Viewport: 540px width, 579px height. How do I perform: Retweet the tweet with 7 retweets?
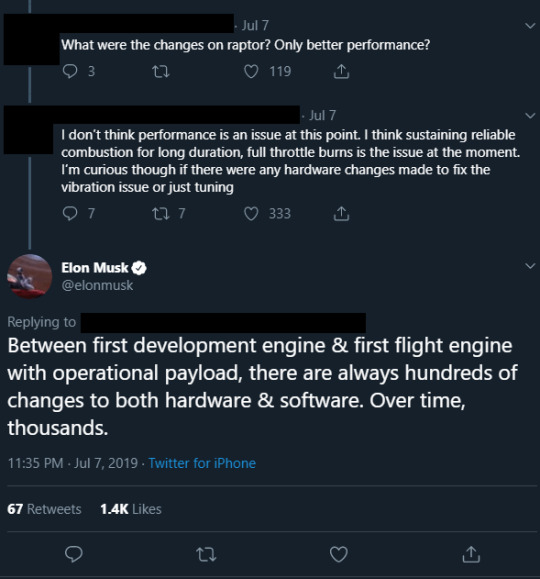click(161, 213)
